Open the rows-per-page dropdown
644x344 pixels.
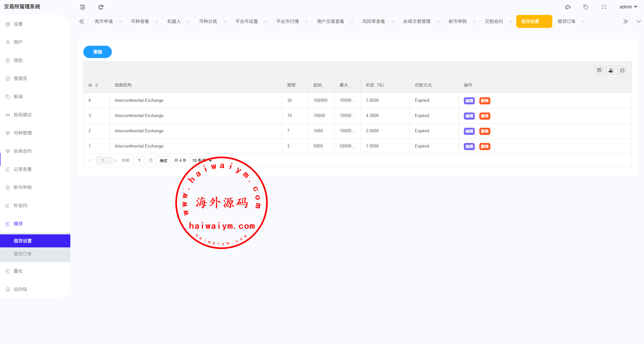click(202, 160)
